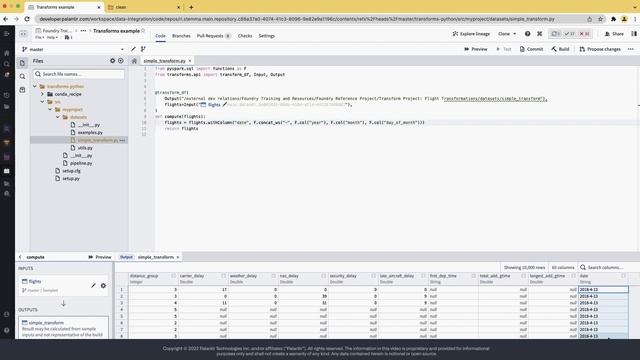Open the File menu under breadcrumb
Screen dimensions: 640x360
(x=40, y=37)
